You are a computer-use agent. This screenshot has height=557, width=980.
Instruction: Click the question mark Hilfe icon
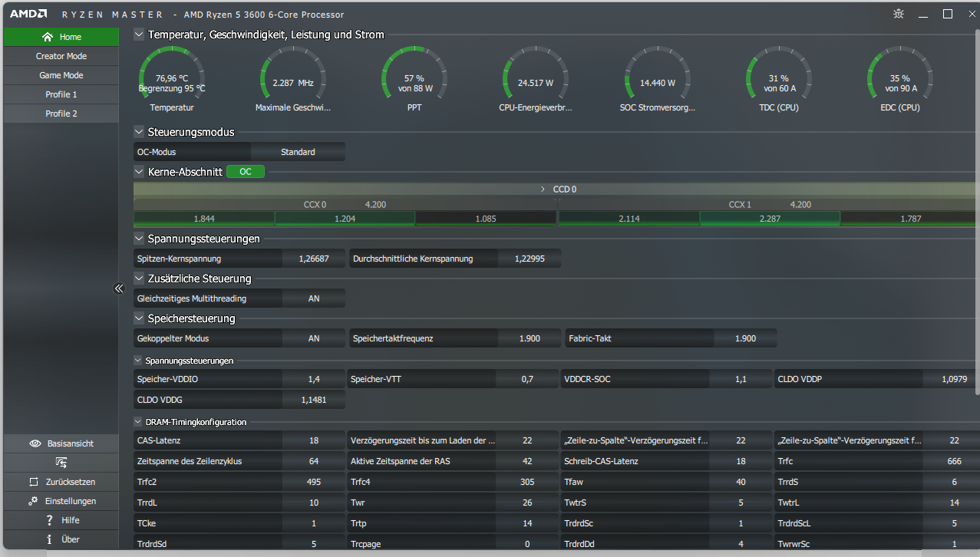click(49, 520)
